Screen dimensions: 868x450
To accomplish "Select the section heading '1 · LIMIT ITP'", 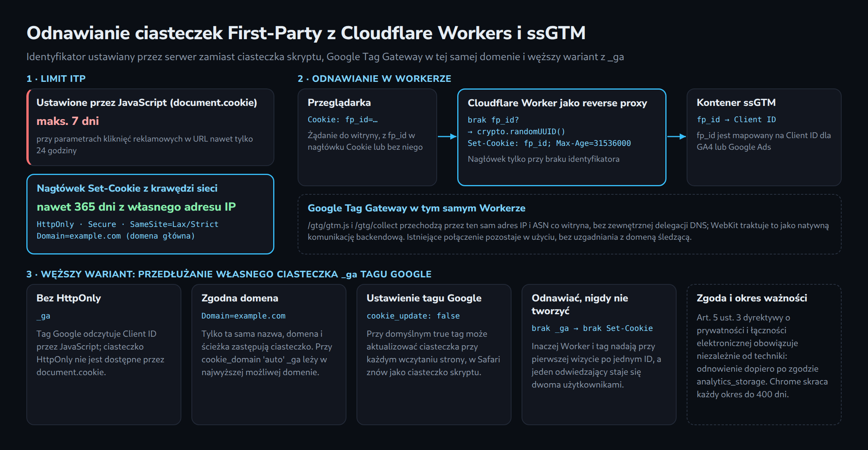I will tap(56, 78).
